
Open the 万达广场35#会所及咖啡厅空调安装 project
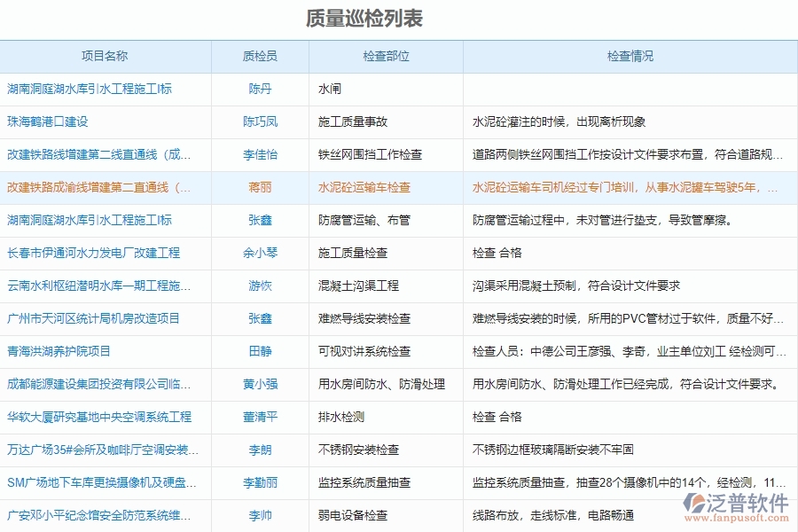(x=98, y=450)
